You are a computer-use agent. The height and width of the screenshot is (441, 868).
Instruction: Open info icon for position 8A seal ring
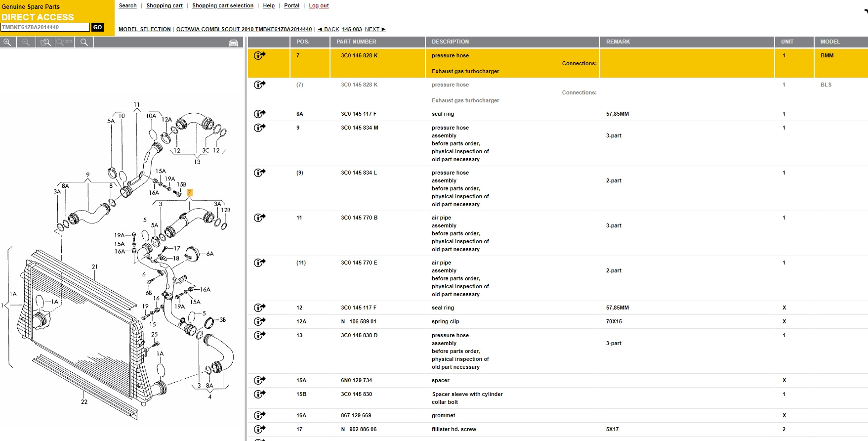tap(259, 114)
